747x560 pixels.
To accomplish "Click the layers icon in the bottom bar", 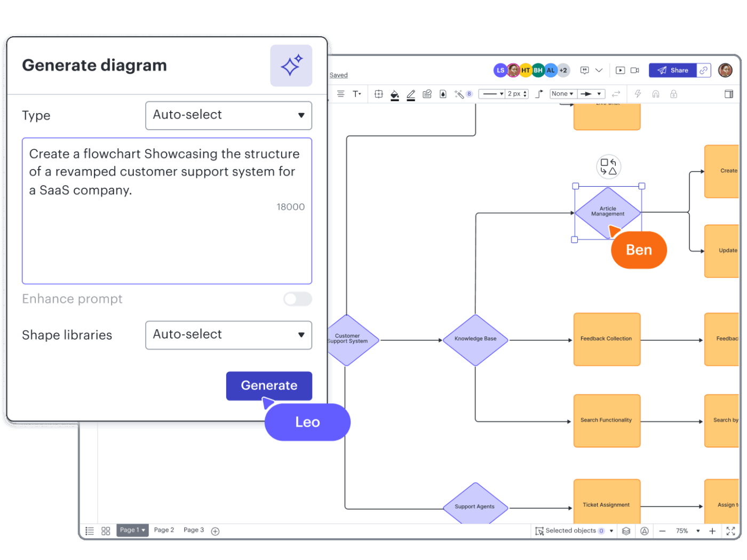I will tap(626, 531).
